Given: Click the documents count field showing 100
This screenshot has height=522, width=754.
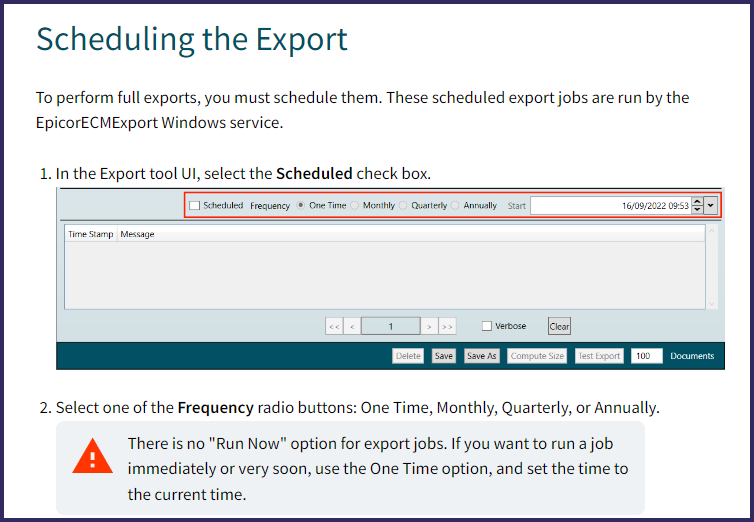Looking at the screenshot, I should pos(646,356).
